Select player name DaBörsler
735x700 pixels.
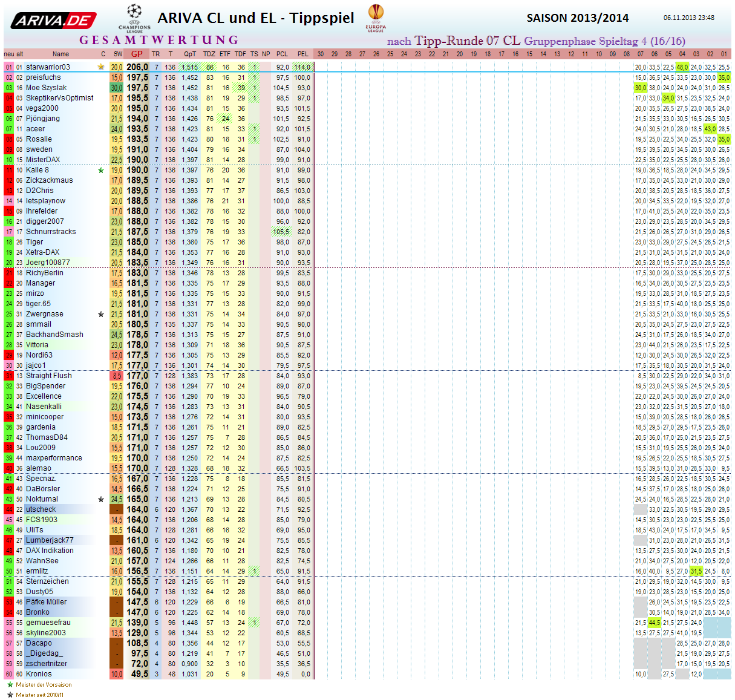43,489
